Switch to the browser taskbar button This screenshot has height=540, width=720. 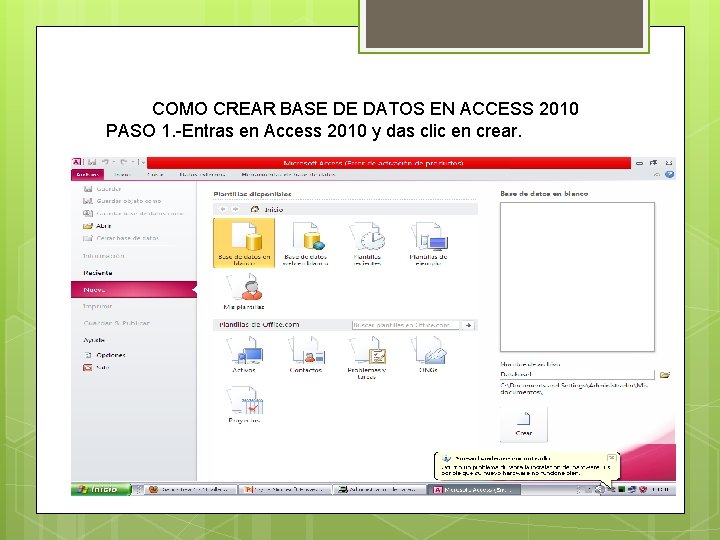tap(191, 490)
